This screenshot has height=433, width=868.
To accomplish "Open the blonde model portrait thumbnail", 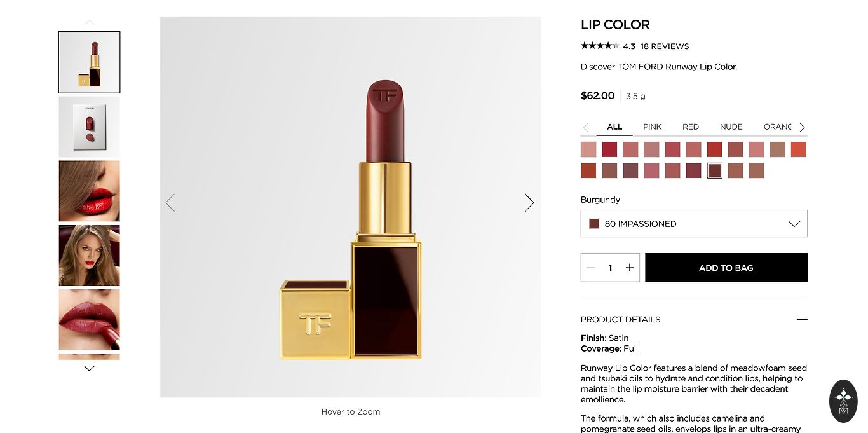I will [x=89, y=256].
